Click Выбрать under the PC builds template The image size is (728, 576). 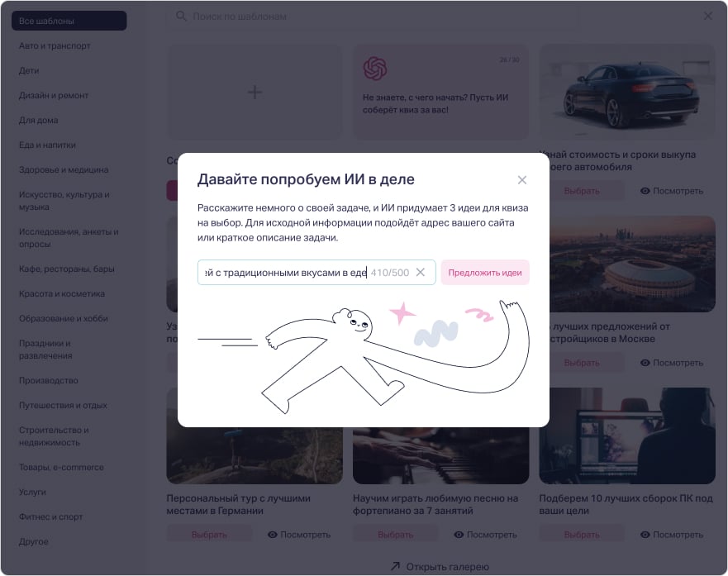[582, 535]
